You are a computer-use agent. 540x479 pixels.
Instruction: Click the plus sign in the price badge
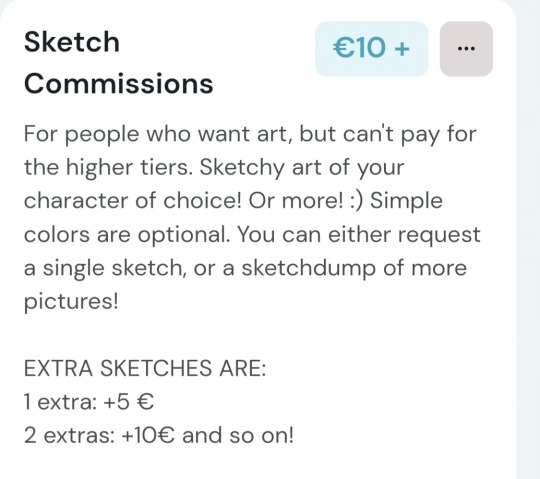point(402,48)
